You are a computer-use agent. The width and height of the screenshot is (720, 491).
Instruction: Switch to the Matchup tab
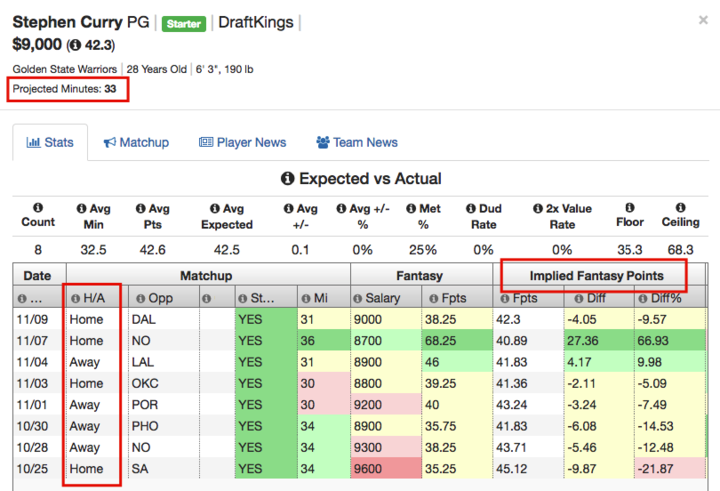tap(136, 143)
